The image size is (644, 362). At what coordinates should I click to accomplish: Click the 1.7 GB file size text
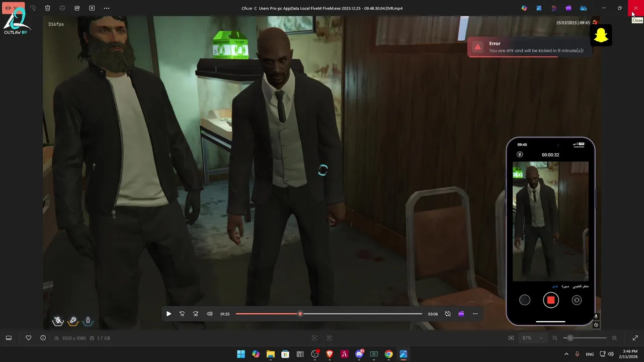point(104,338)
